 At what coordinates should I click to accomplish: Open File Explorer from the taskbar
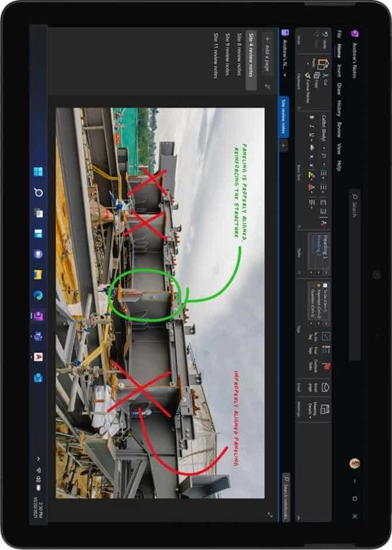point(38,274)
